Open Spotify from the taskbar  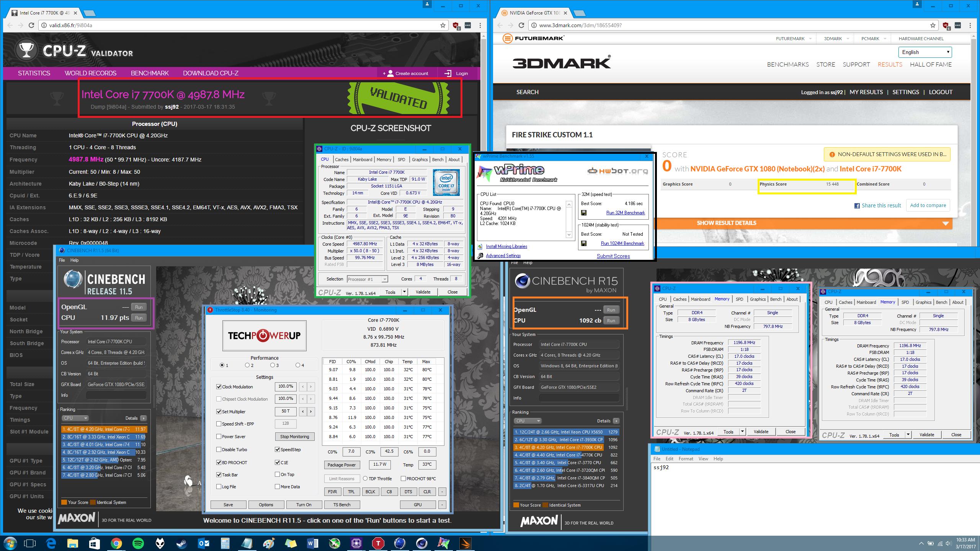tap(138, 543)
